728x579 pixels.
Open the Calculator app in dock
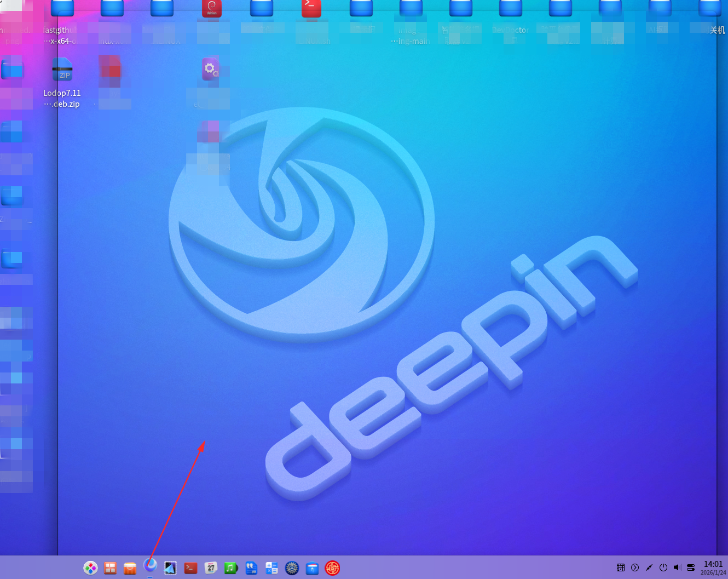click(271, 568)
